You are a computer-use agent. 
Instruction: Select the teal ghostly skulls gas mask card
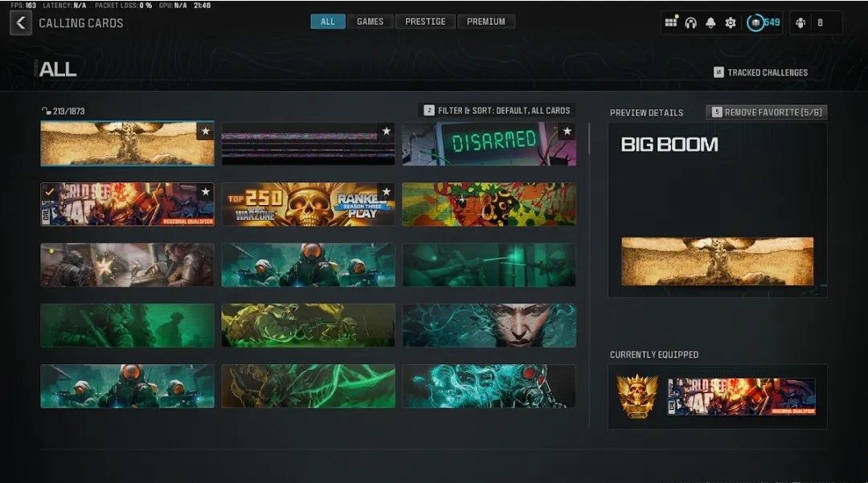coord(489,387)
